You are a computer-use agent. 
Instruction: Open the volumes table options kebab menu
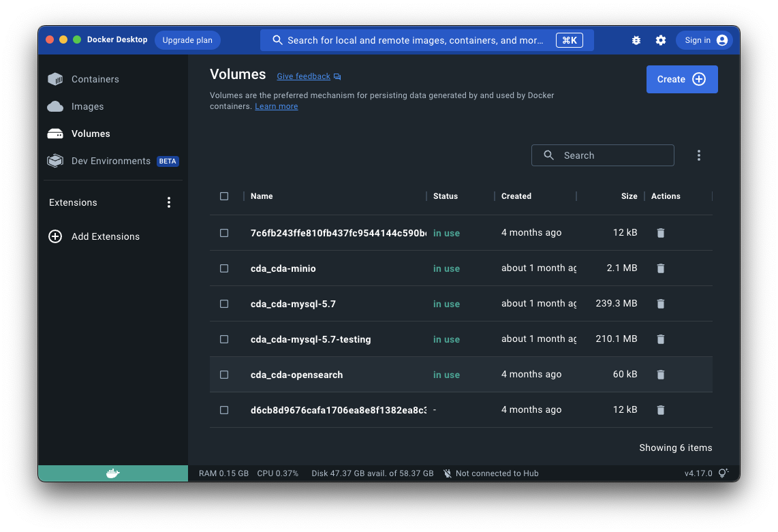click(x=698, y=155)
